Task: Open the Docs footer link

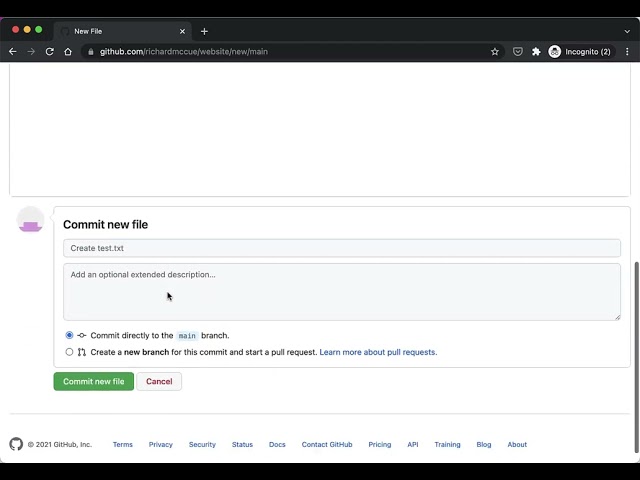Action: [277, 444]
